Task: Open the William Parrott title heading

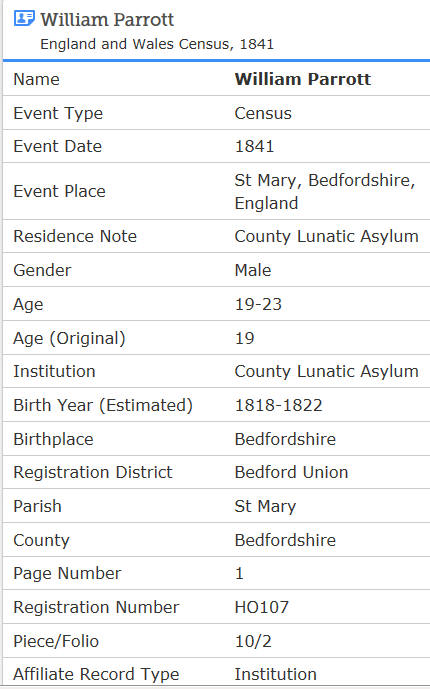Action: [x=107, y=20]
